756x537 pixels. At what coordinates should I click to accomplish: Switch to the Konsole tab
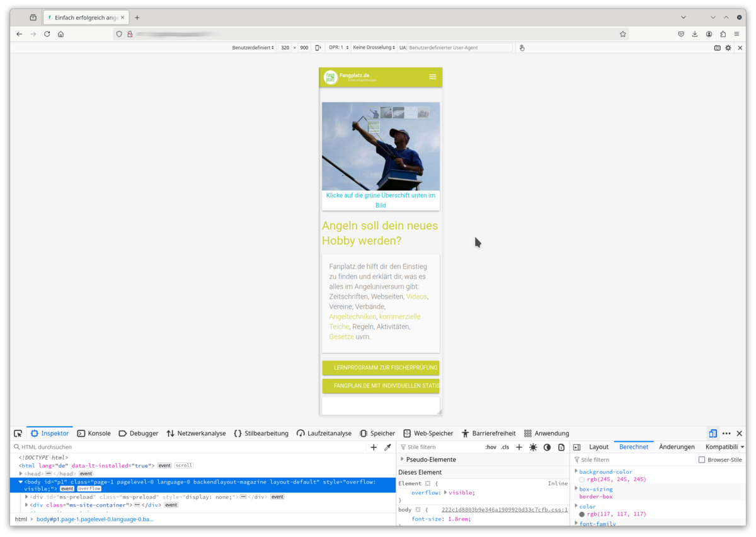(x=94, y=434)
